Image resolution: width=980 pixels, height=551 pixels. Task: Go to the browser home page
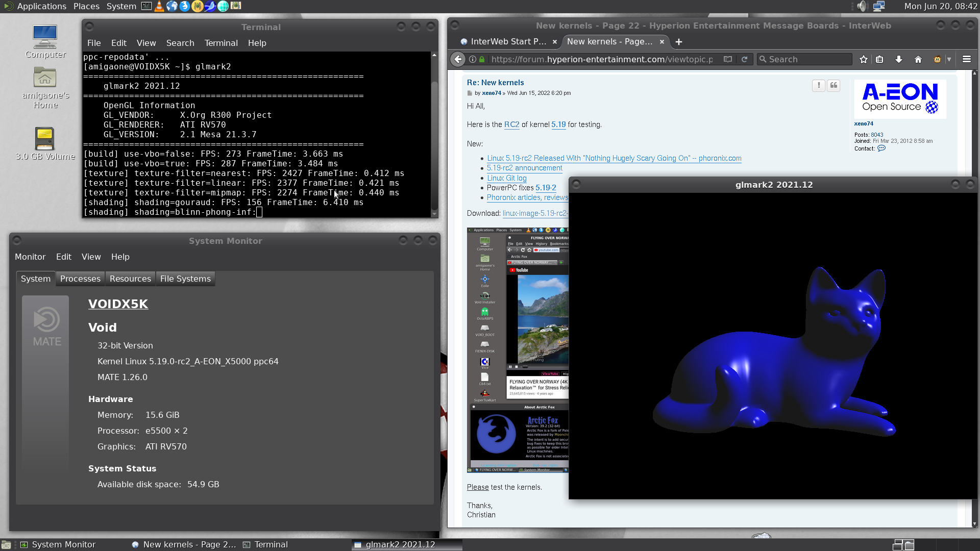(x=918, y=59)
